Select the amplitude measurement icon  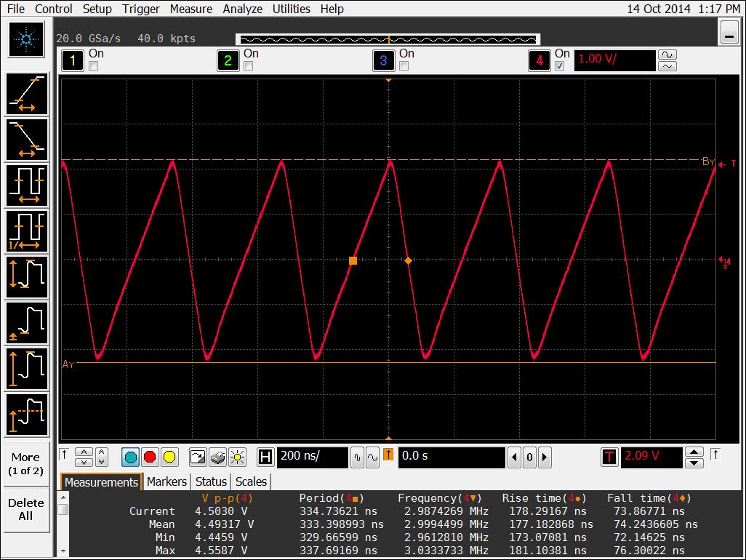pos(27,369)
